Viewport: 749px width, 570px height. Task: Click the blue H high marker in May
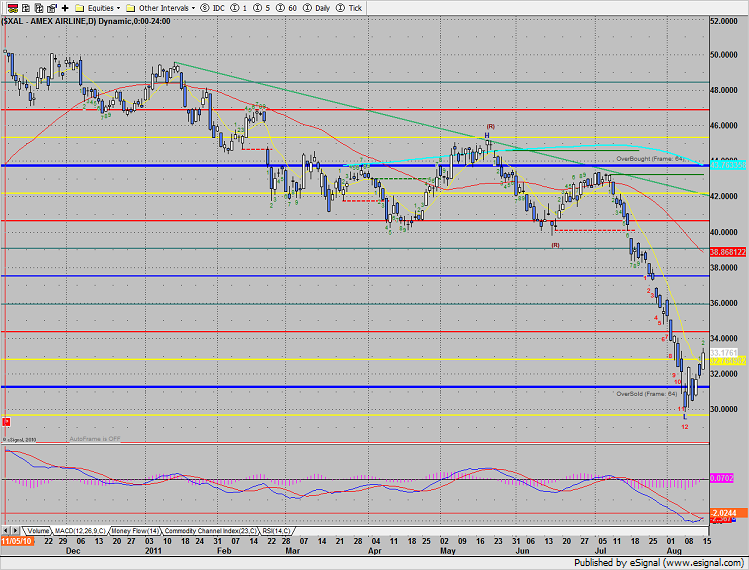[x=487, y=136]
